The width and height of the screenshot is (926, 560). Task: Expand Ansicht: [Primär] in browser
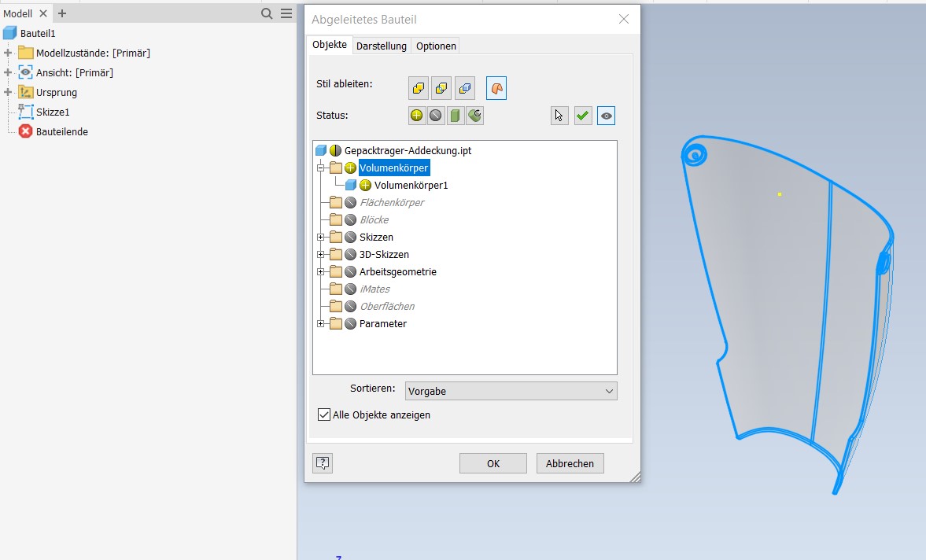tap(8, 72)
